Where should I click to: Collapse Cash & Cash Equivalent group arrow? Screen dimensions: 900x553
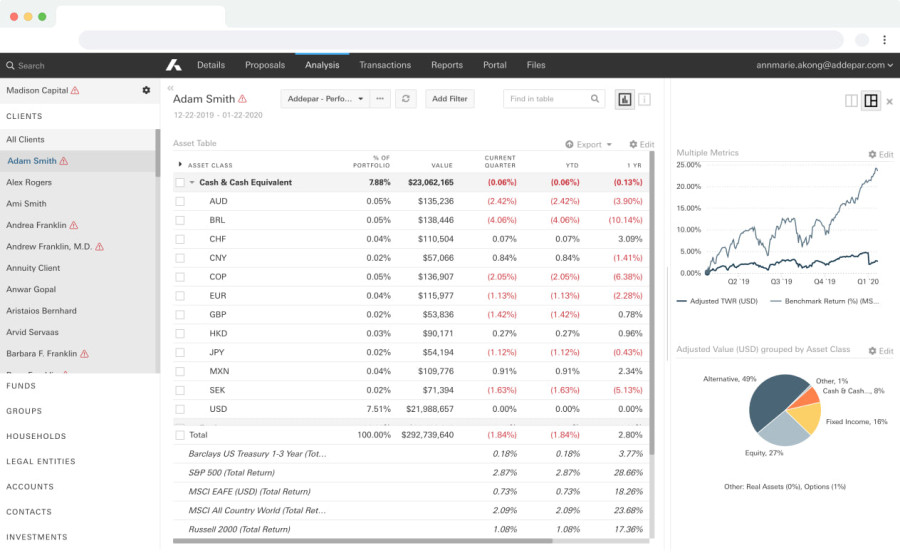[x=192, y=183]
